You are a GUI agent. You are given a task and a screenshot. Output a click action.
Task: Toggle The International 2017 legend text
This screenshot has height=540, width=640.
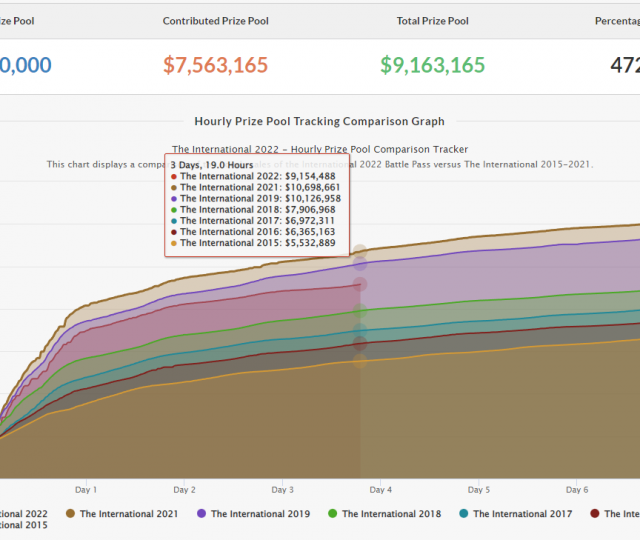[x=522, y=514]
